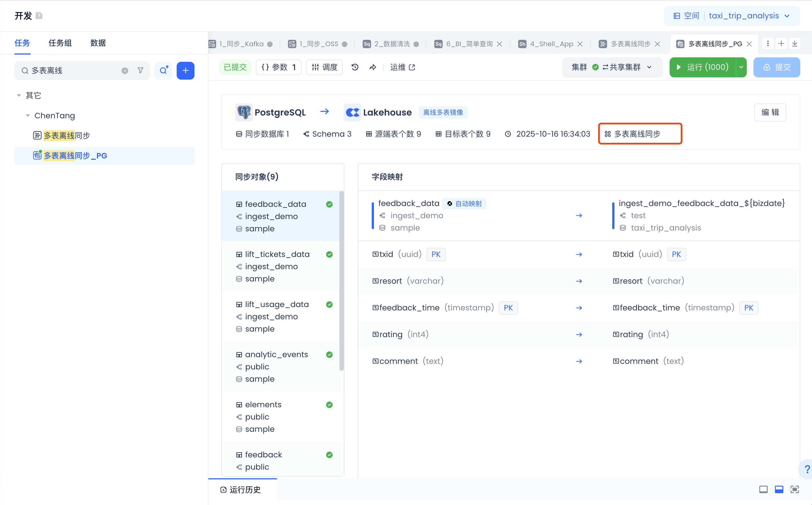
Task: Click the AI search icon button
Action: [164, 70]
